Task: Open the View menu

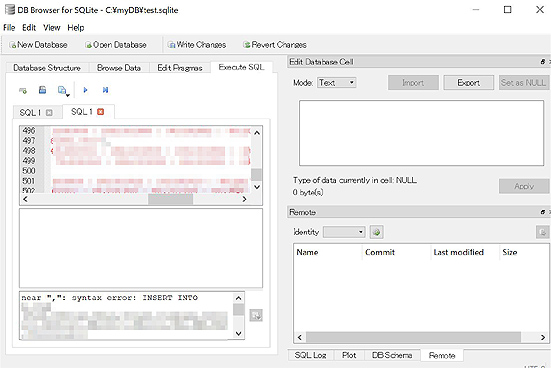Action: pos(52,27)
